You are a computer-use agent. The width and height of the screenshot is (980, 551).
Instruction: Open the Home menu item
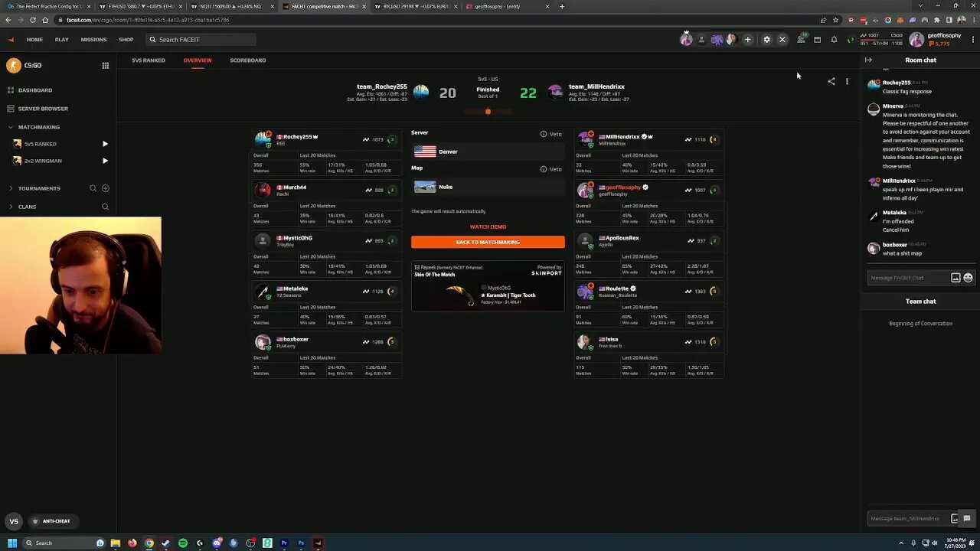(34, 40)
